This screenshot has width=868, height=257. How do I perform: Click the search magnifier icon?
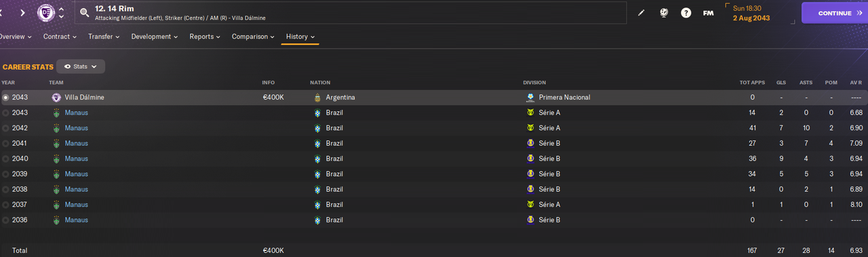pyautogui.click(x=84, y=12)
